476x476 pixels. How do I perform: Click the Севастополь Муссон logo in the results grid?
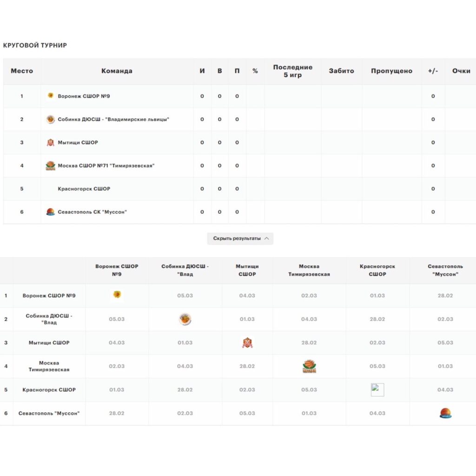[445, 413]
